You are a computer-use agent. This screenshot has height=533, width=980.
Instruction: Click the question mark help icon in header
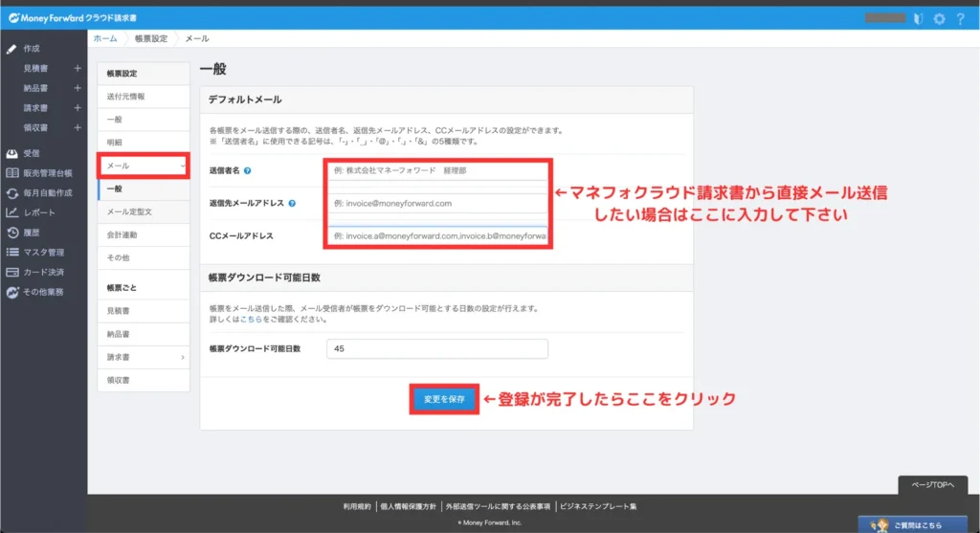(960, 18)
